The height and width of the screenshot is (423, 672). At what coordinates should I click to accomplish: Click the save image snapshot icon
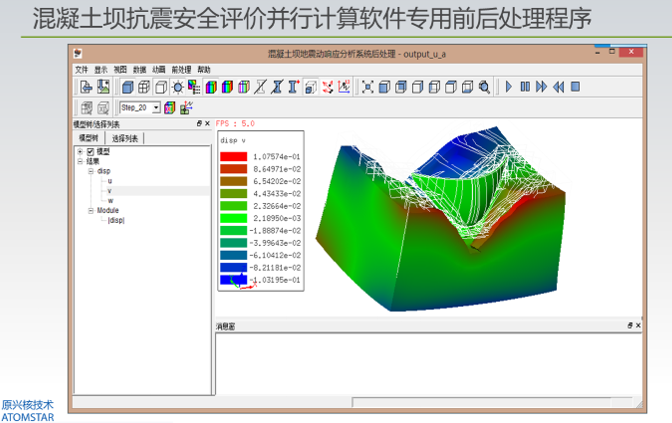pyautogui.click(x=103, y=87)
